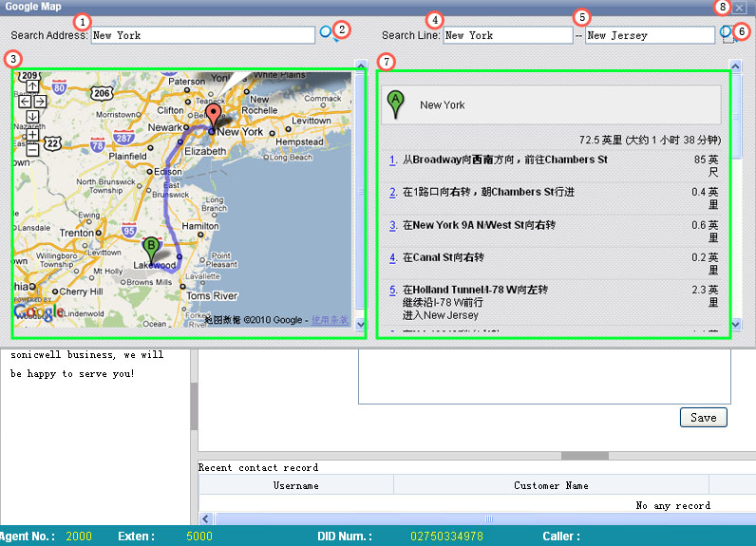Open direction step 1 link

coord(393,160)
